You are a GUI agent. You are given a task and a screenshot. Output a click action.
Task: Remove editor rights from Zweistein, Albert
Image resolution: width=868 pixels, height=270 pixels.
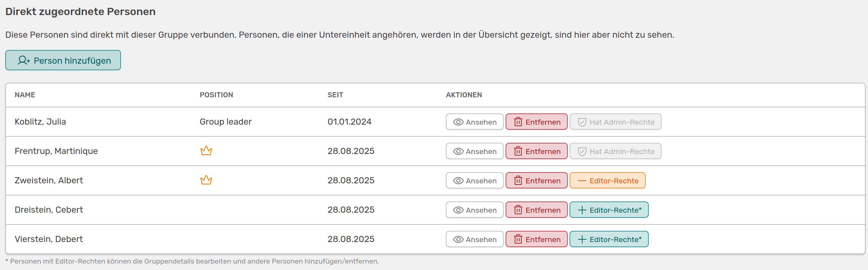tap(607, 181)
